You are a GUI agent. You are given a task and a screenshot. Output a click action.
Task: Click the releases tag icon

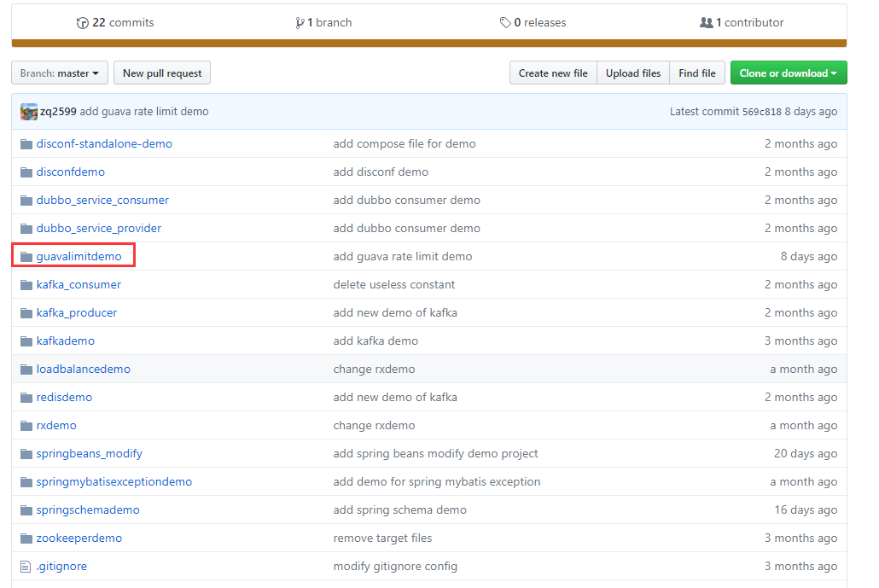[505, 23]
